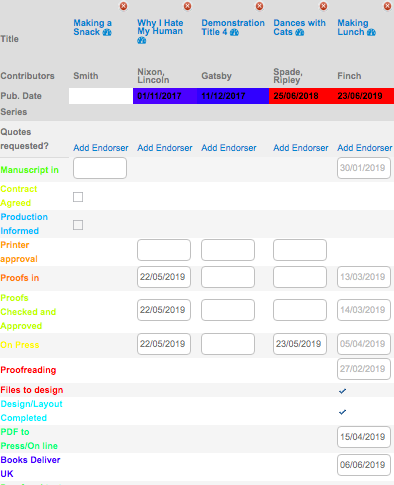Click PDF to Press field showing 15/04/2019
The height and width of the screenshot is (485, 394).
tap(364, 437)
